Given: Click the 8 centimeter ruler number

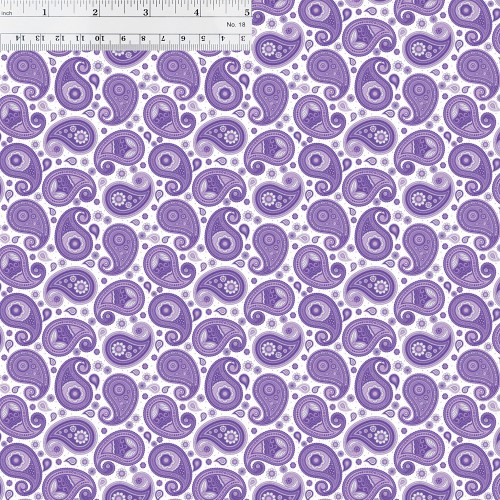Looking at the screenshot, I should click(144, 38).
